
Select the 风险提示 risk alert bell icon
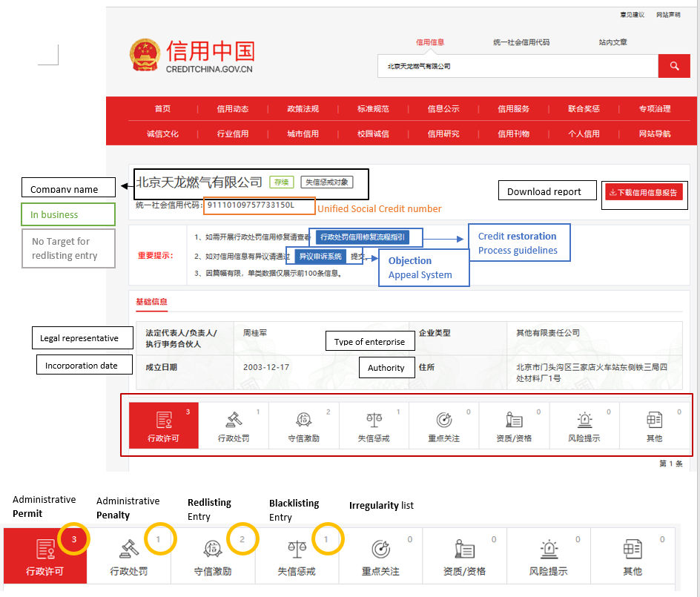[583, 425]
